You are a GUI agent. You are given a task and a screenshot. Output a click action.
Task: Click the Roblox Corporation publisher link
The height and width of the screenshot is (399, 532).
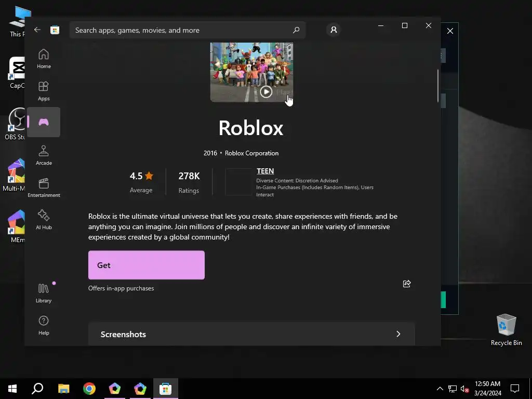(252, 153)
